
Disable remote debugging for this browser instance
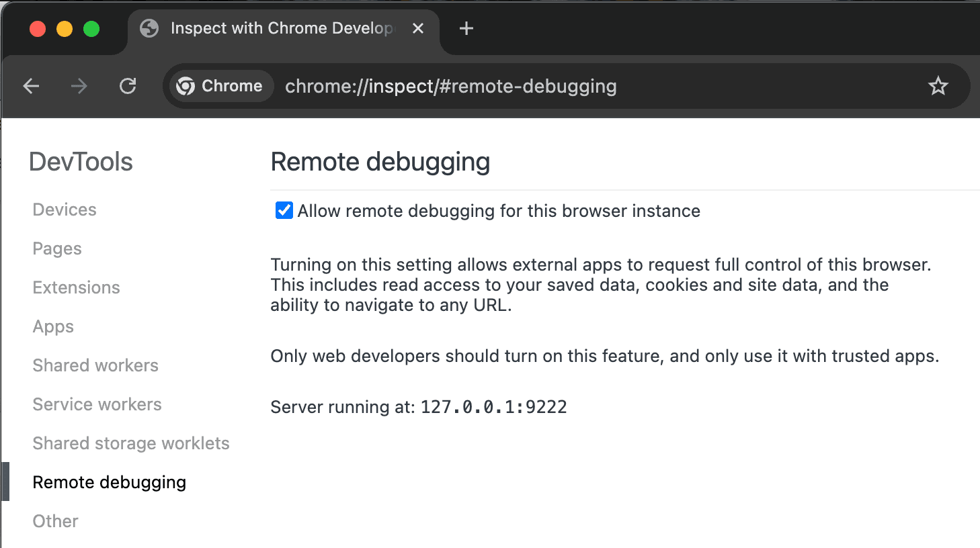(x=284, y=210)
